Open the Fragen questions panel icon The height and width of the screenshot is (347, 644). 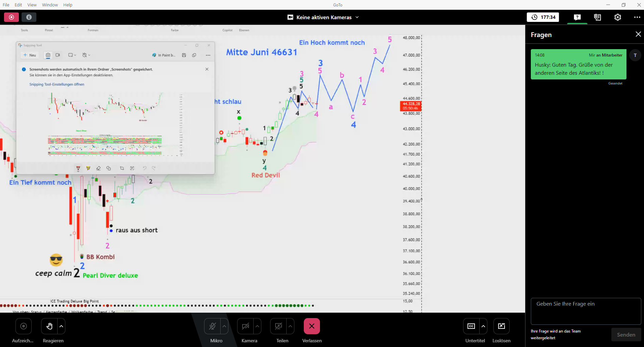(x=577, y=17)
